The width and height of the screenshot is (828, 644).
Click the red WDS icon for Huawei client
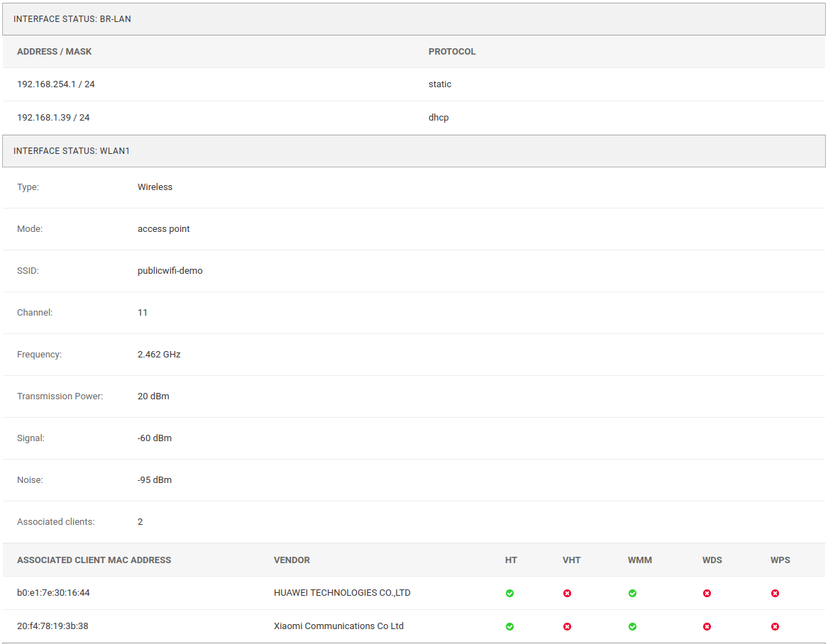click(707, 593)
